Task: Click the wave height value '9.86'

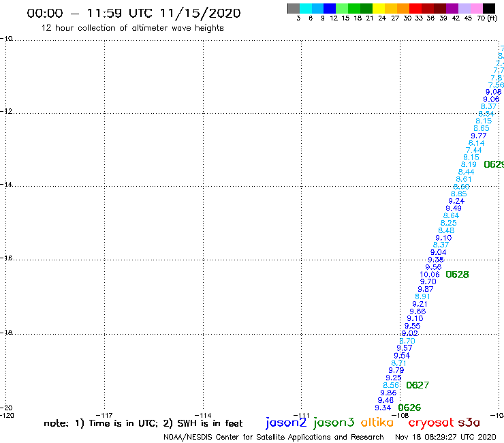Action: (x=388, y=393)
